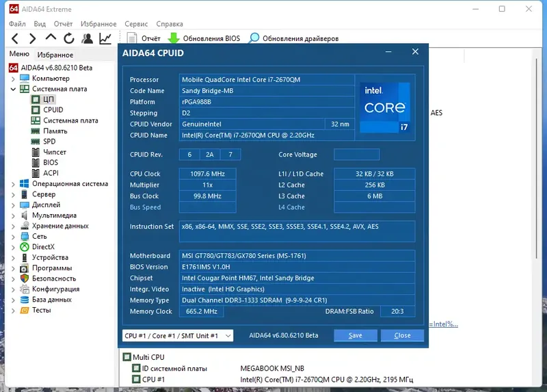
Task: Open the Сервис menu
Action: click(136, 24)
